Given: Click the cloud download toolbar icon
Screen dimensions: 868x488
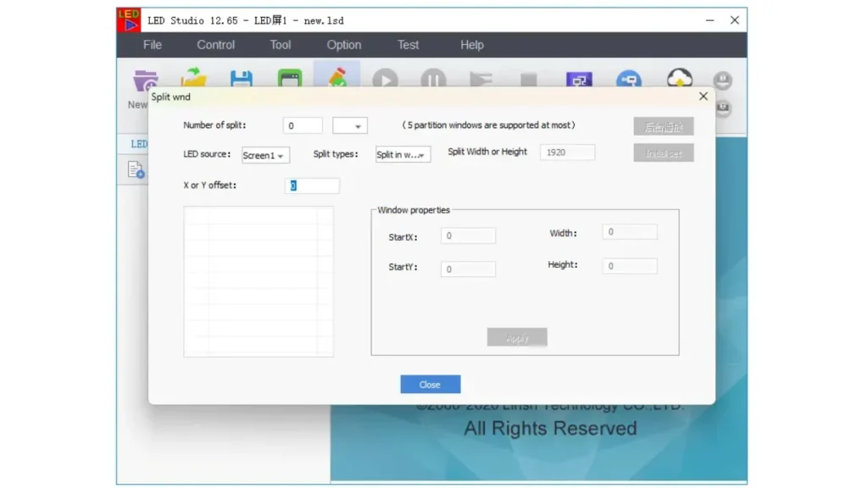Looking at the screenshot, I should pyautogui.click(x=679, y=79).
